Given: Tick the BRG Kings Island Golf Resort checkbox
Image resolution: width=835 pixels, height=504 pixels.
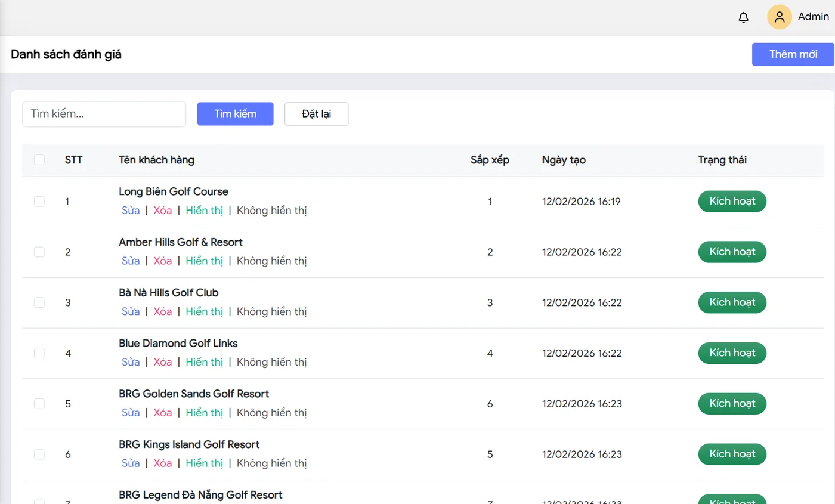Looking at the screenshot, I should click(39, 454).
